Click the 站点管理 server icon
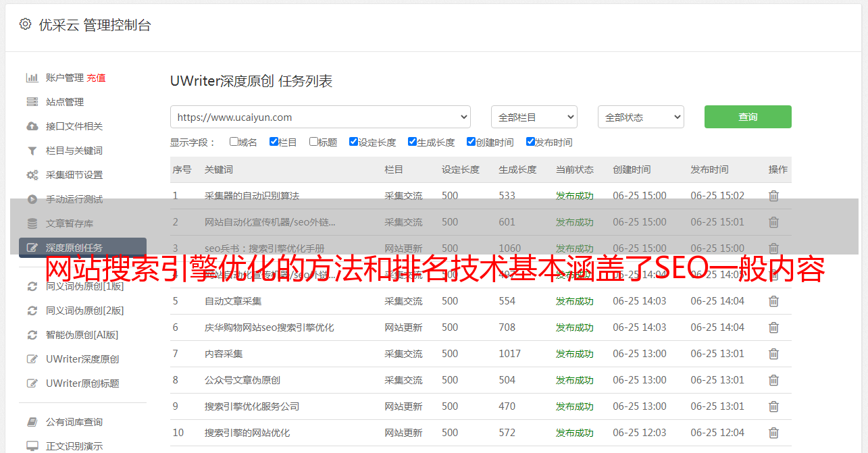 click(x=32, y=102)
